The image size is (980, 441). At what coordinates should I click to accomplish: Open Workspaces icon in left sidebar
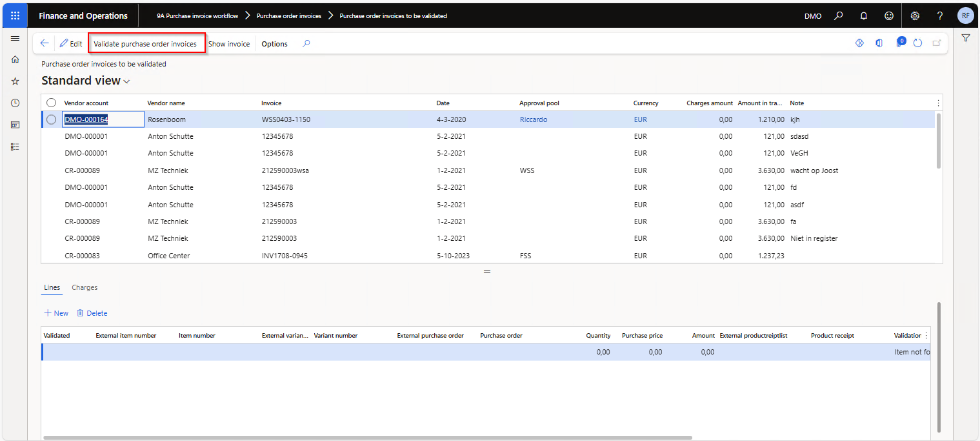click(x=15, y=125)
